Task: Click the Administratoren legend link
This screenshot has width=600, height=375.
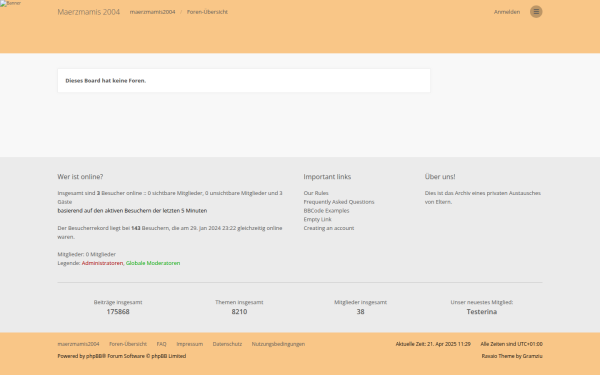Action: [102, 263]
